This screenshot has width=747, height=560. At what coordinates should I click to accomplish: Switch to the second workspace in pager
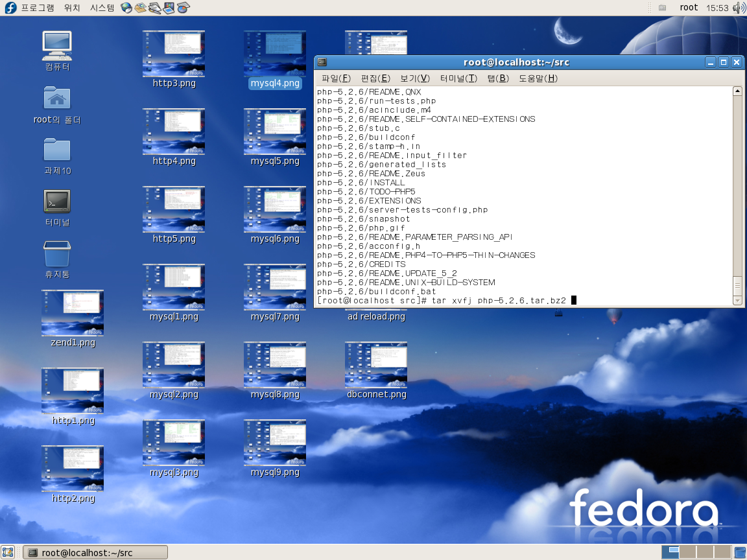tap(688, 552)
